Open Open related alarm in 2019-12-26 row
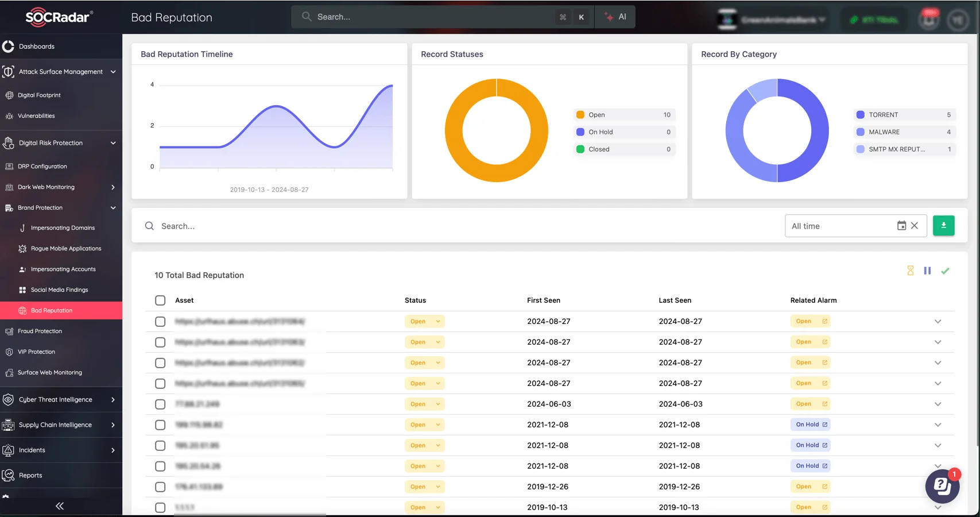The width and height of the screenshot is (980, 517). coord(811,487)
